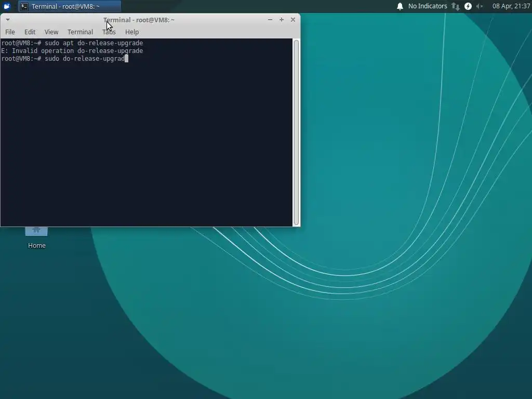
Task: Click the terminal vertical scrollbar
Action: point(296,132)
